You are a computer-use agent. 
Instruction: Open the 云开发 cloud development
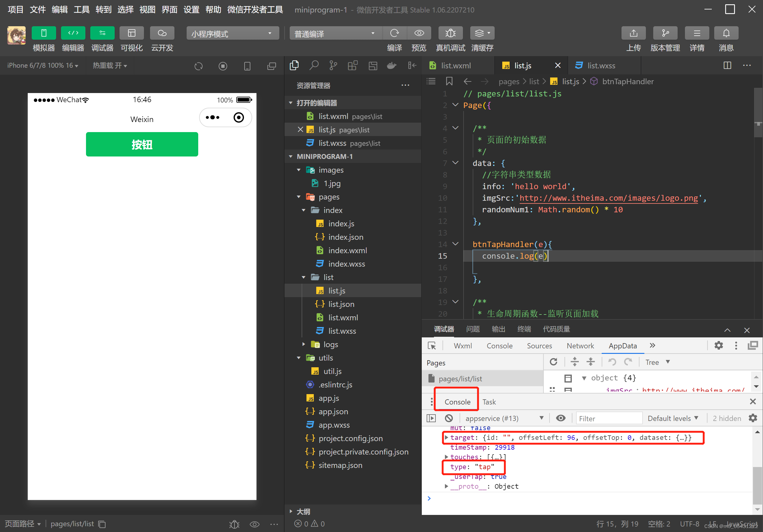(162, 33)
